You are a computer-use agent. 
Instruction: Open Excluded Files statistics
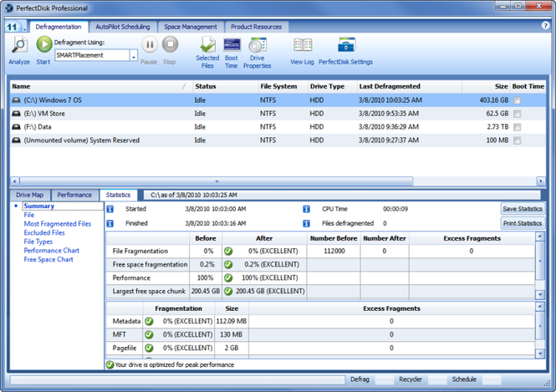tap(44, 233)
